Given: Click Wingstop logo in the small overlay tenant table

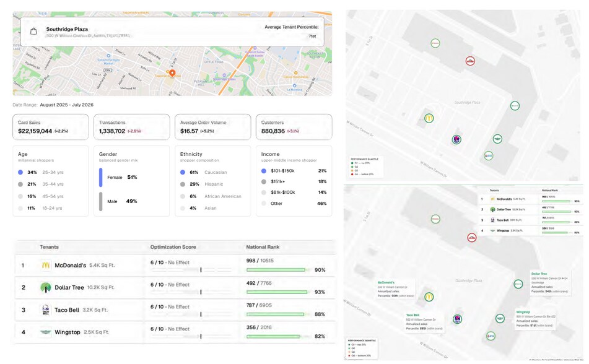Looking at the screenshot, I should [x=492, y=231].
